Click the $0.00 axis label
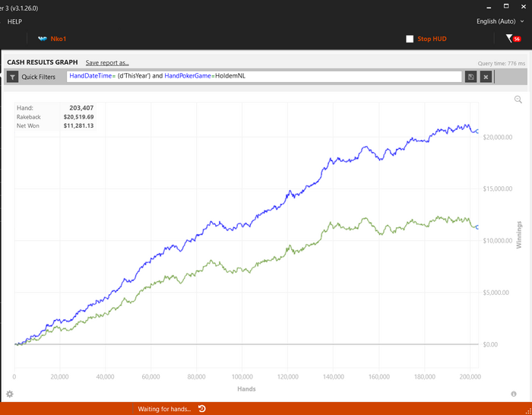532x415 pixels. (491, 344)
